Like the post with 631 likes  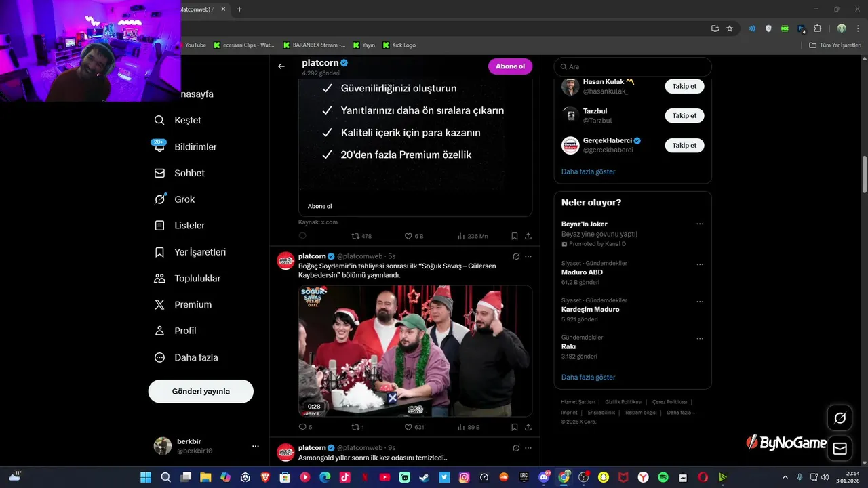click(x=414, y=427)
